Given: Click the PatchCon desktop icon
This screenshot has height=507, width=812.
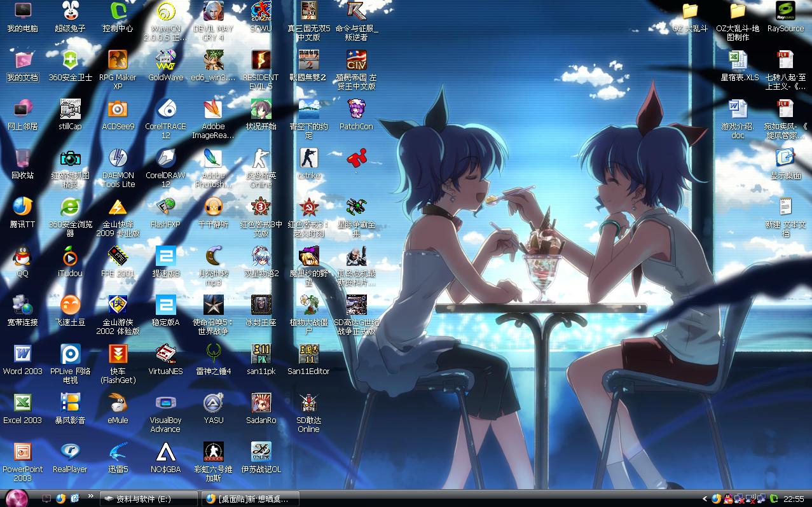Looking at the screenshot, I should click(x=356, y=115).
